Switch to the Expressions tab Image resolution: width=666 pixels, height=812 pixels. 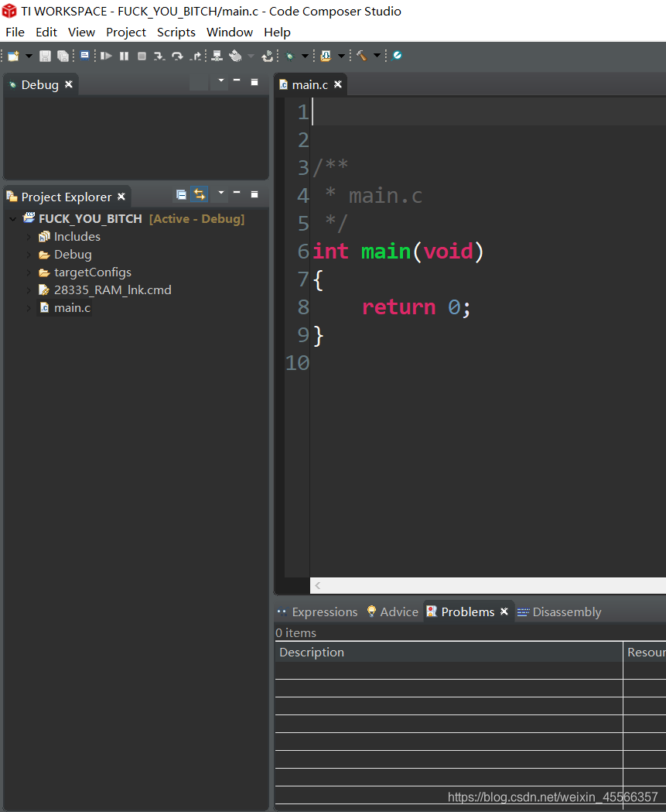(324, 612)
